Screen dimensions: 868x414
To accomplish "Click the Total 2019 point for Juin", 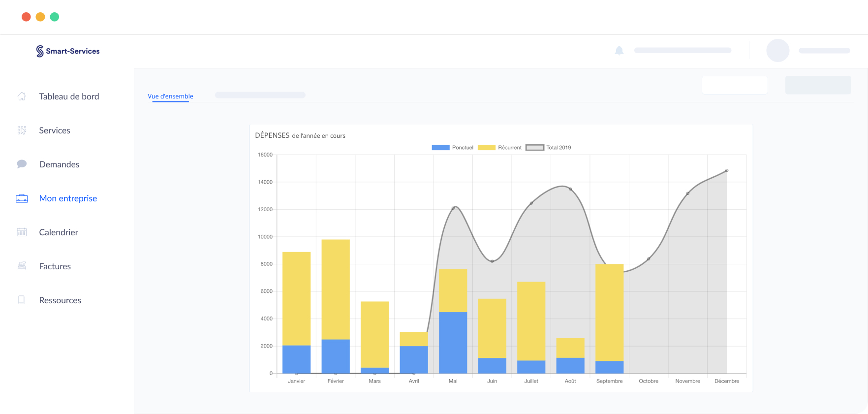I will 492,261.
